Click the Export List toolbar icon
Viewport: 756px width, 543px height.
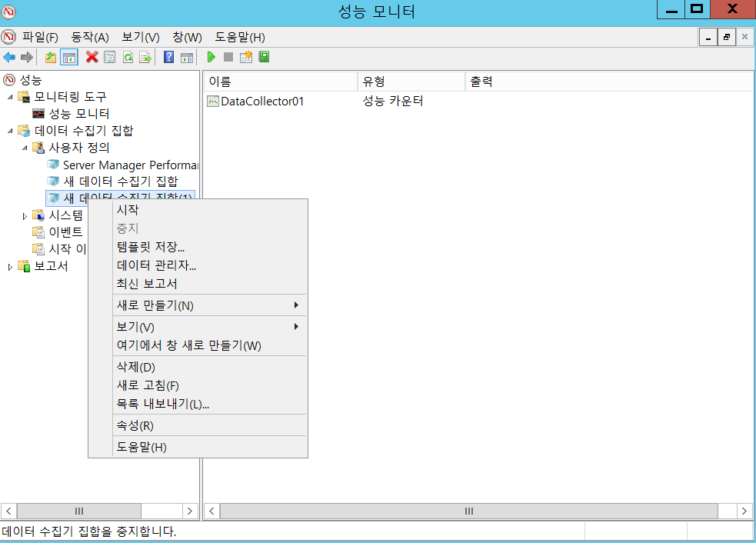pos(145,58)
